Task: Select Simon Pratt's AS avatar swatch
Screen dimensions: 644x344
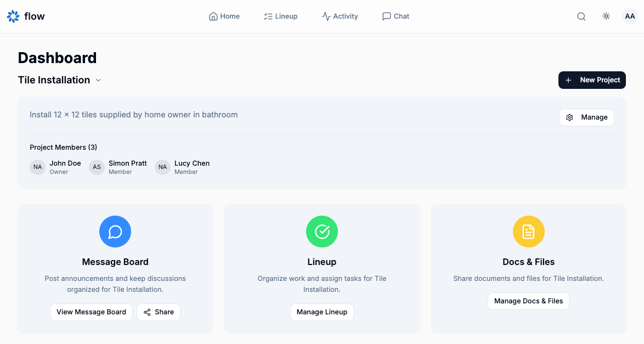Action: pos(96,167)
